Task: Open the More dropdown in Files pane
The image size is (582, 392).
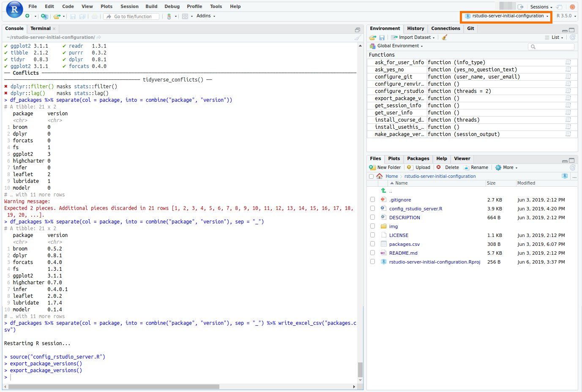Action: tap(506, 168)
